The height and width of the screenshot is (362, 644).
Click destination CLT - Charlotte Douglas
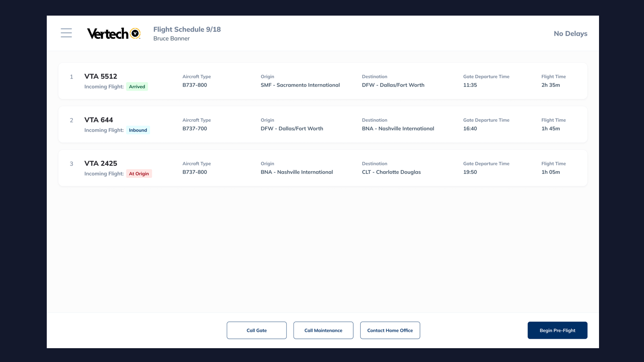pos(391,172)
